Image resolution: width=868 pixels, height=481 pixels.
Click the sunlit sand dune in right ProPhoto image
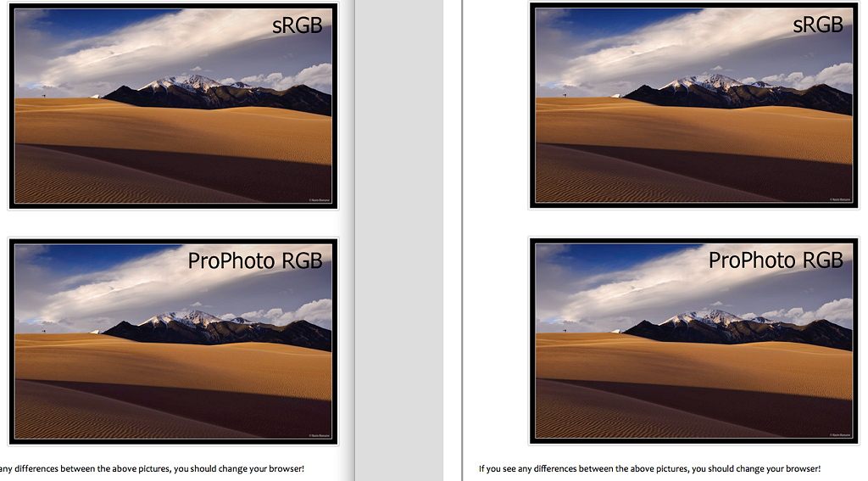tap(693, 363)
